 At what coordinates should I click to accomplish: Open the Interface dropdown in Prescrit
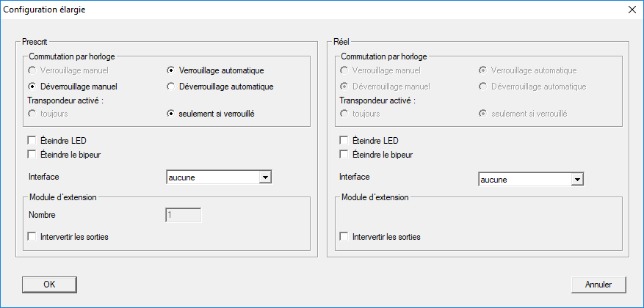click(x=266, y=177)
